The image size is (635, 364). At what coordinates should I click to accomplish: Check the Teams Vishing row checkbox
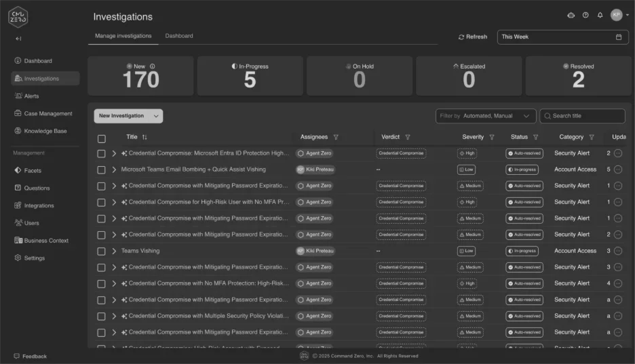[x=101, y=251]
